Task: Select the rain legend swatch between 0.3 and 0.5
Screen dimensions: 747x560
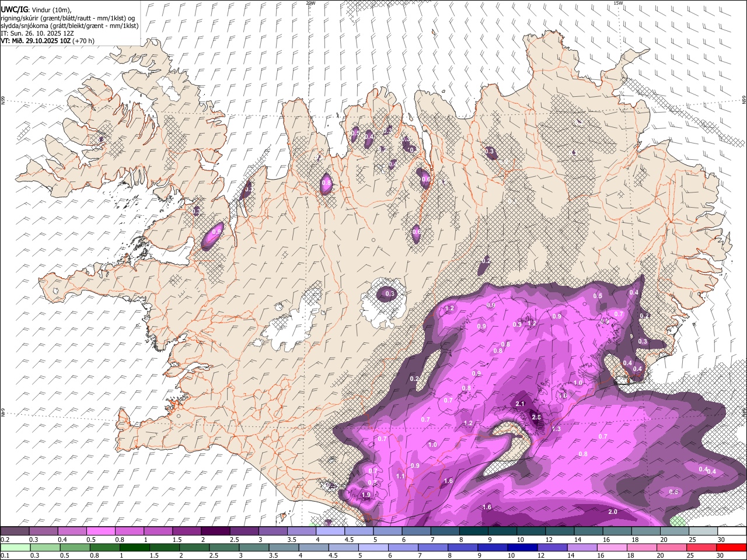Action: (46, 547)
